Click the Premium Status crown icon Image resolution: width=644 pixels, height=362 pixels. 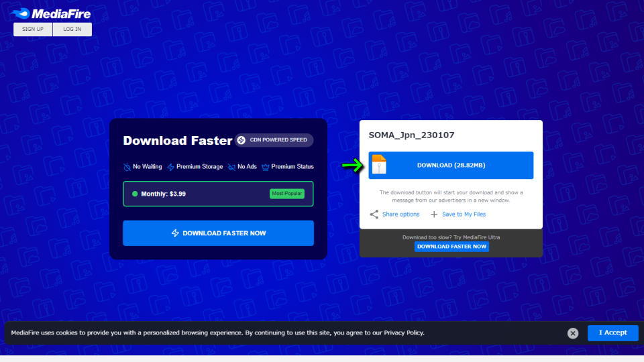click(266, 167)
